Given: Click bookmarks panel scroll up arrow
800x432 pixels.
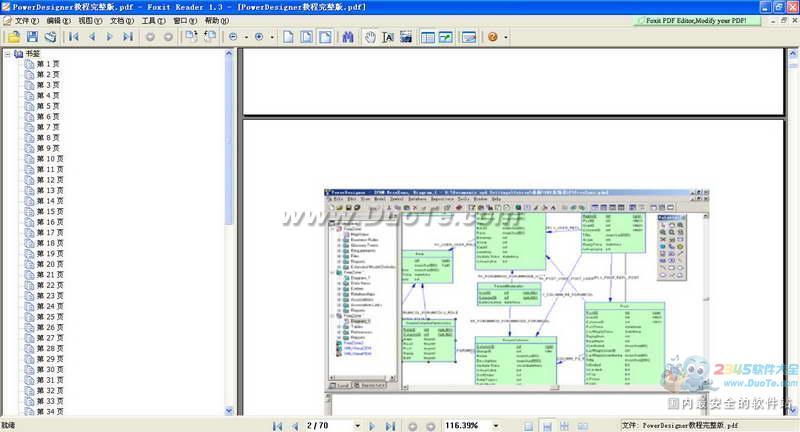Looking at the screenshot, I should pyautogui.click(x=229, y=53).
